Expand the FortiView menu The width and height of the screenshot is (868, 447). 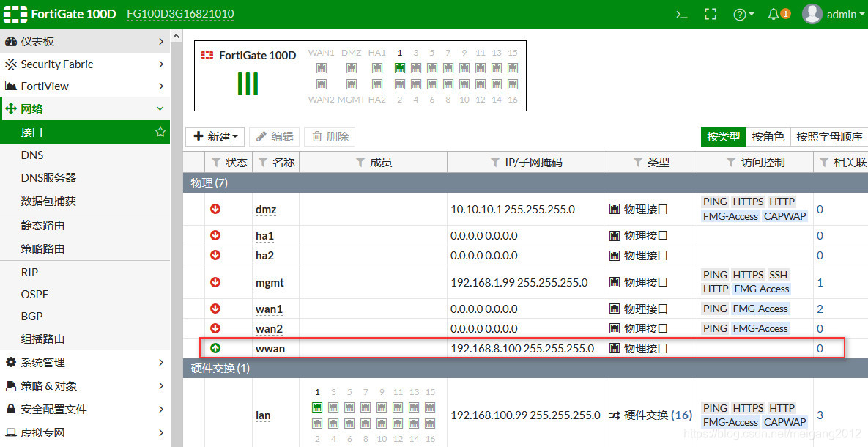tap(85, 86)
